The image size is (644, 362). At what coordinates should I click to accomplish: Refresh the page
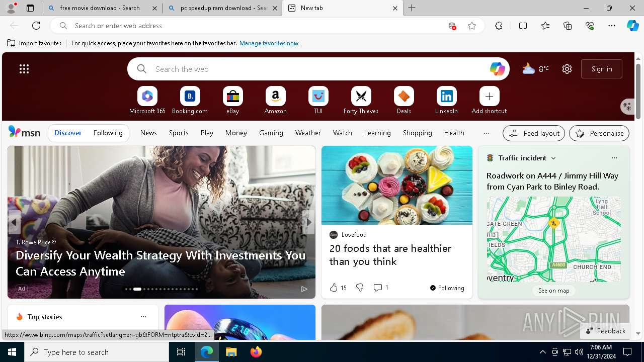(36, 26)
